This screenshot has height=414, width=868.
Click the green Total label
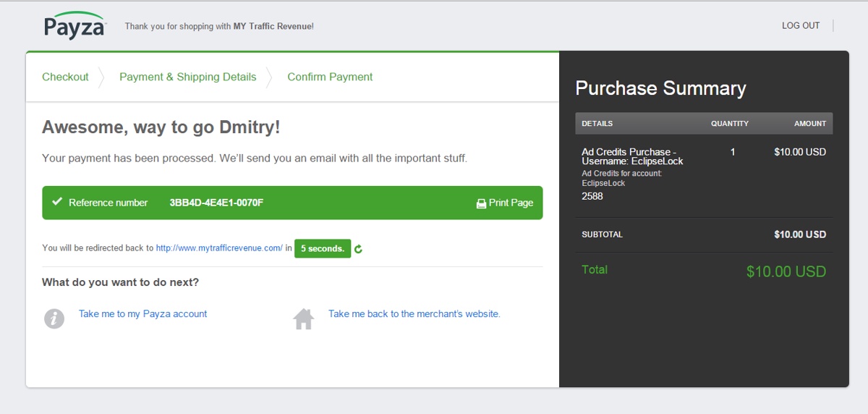point(595,269)
